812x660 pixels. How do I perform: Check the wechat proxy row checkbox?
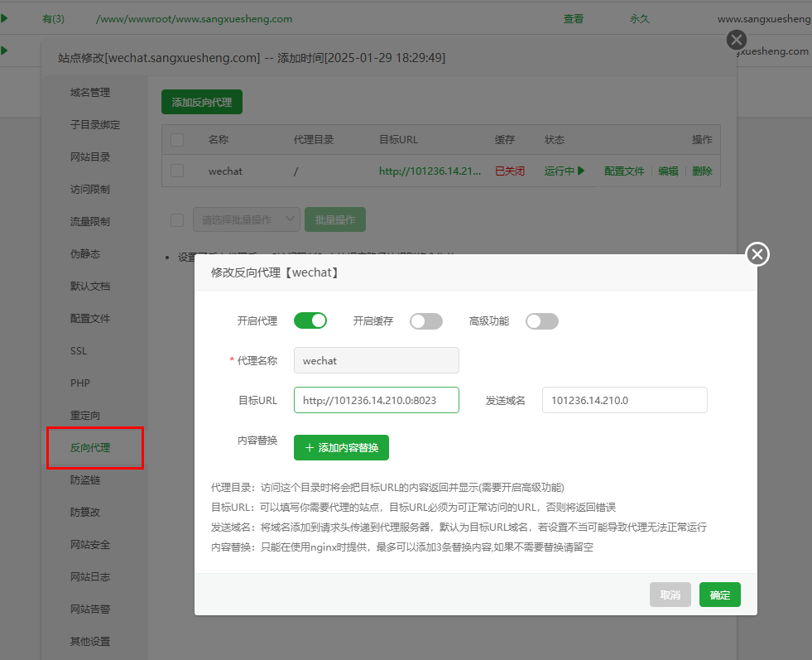(x=177, y=171)
